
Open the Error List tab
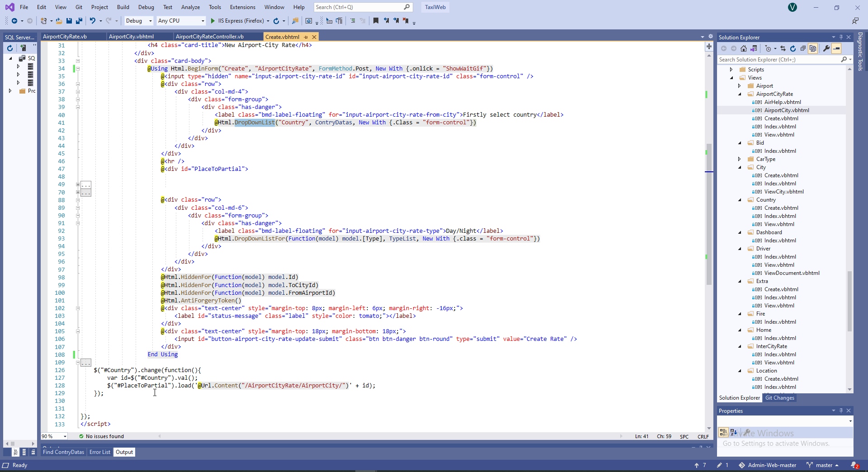100,452
